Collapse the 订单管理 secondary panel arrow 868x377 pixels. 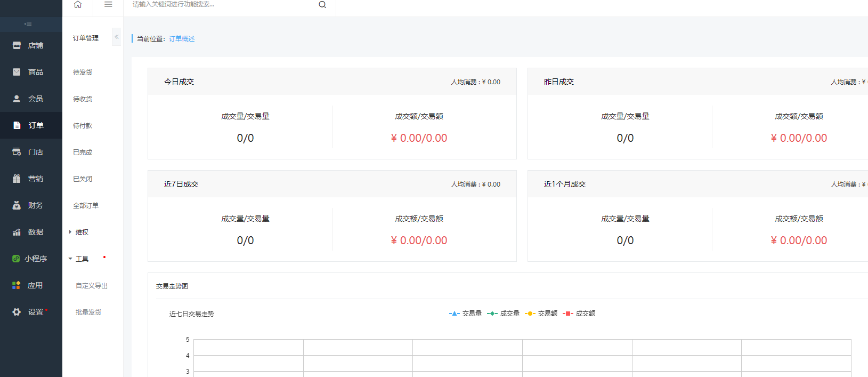click(x=116, y=37)
